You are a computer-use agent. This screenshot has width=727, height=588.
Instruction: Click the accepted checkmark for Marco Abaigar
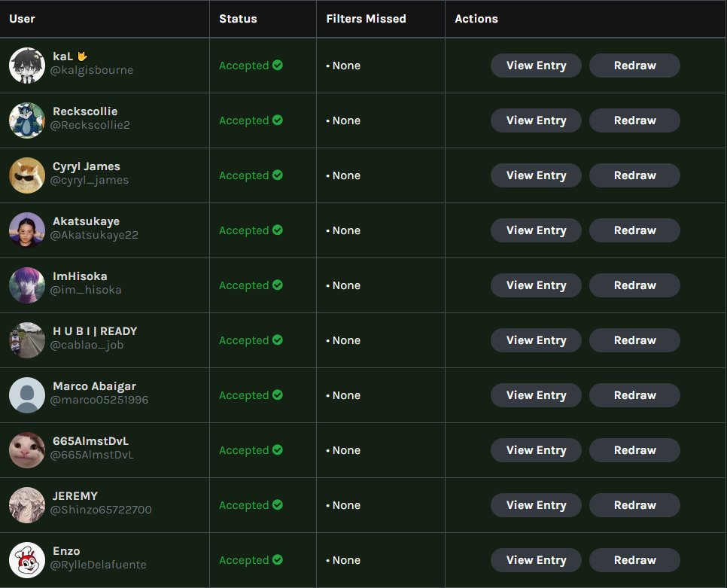coord(278,395)
